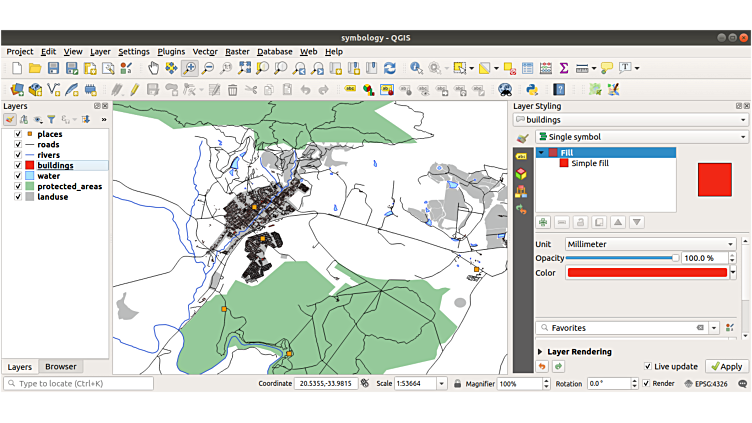
Task: Switch to the Browser tab
Action: point(60,367)
